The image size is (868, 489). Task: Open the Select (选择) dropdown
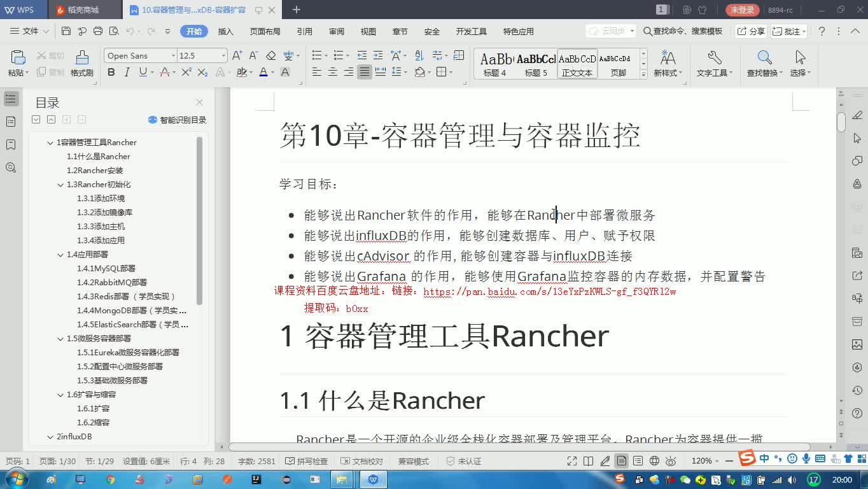point(800,64)
